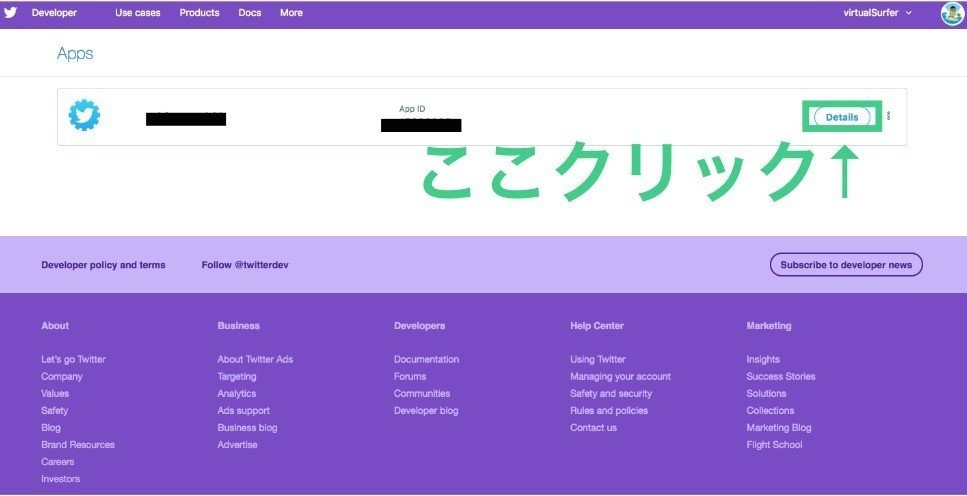
Task: Open the Docs menu
Action: click(x=250, y=13)
